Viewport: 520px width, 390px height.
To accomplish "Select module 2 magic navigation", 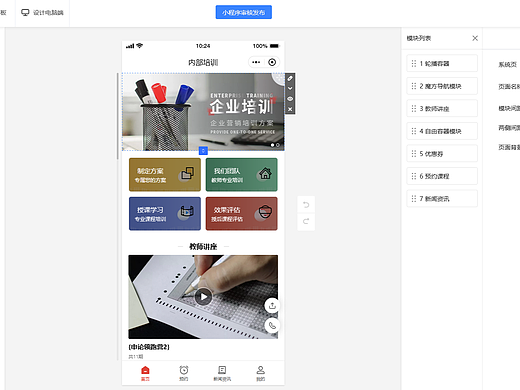I will (442, 86).
